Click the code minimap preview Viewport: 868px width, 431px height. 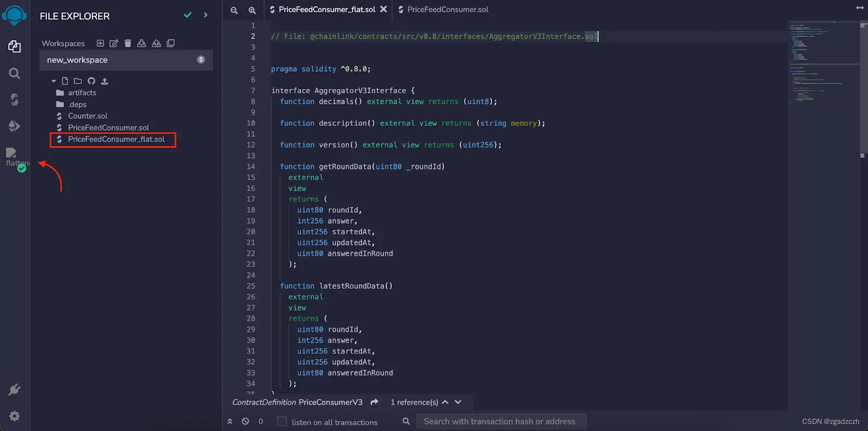pos(824,62)
